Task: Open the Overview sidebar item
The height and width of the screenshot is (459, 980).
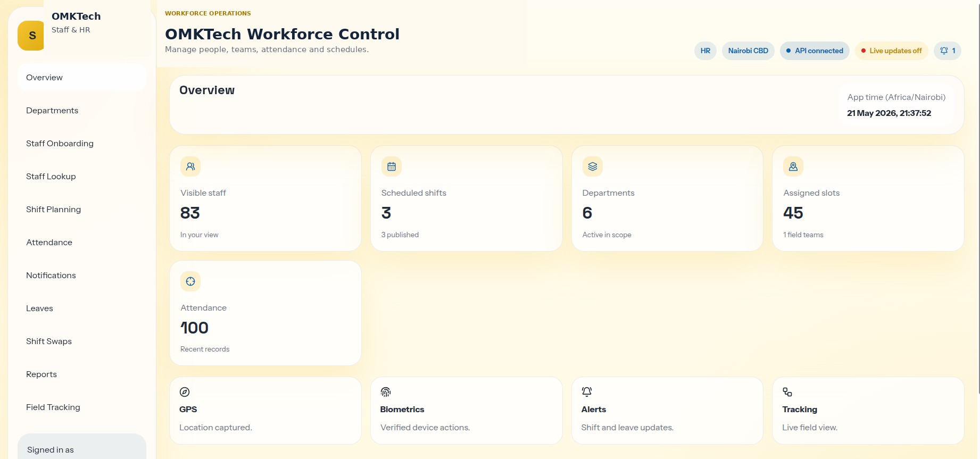Action: (x=82, y=78)
